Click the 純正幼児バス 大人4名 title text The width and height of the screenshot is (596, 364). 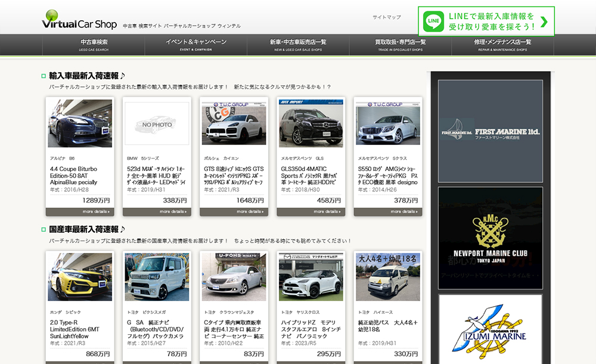388,326
